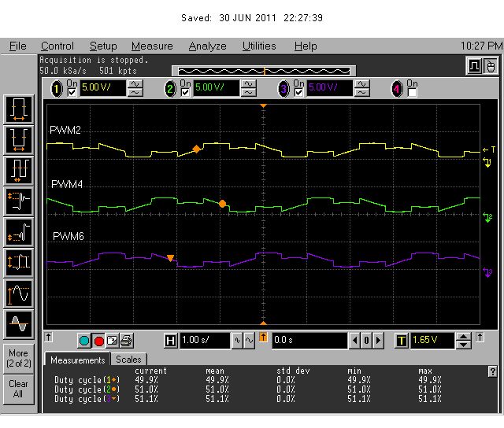Click the hand pointer icon at top right
This screenshot has width=504, height=428.
tap(489, 65)
